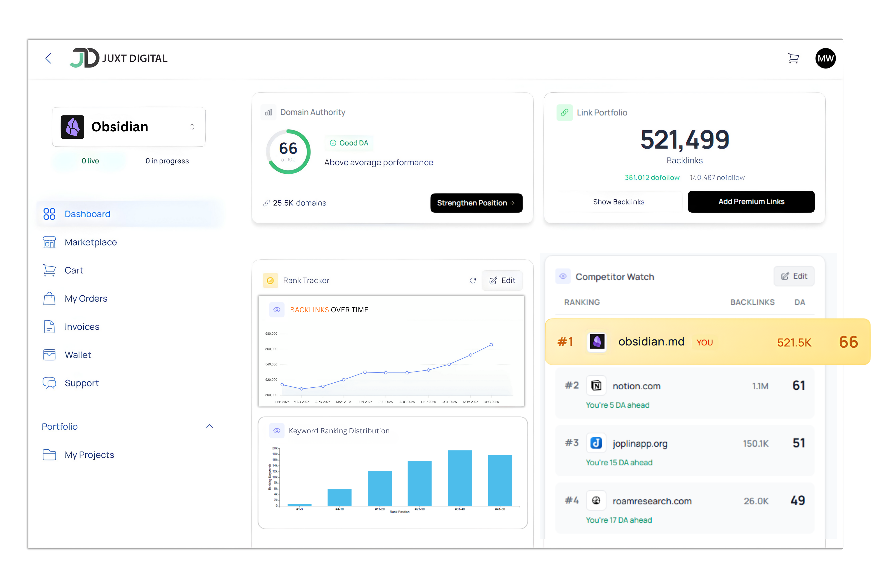
Task: Collapse the Portfolio section
Action: point(210,426)
